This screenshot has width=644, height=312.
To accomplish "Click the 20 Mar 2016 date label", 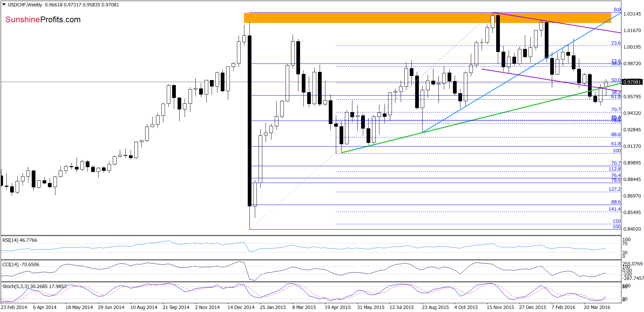I will [x=597, y=307].
